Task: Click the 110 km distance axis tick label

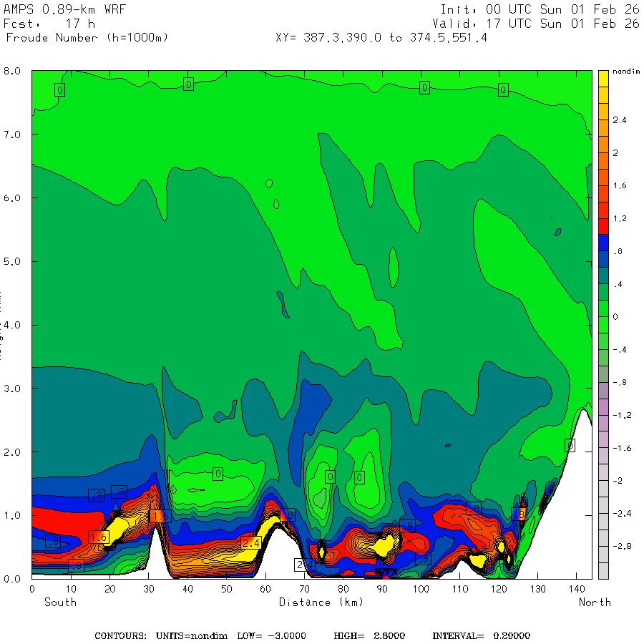Action: click(460, 590)
